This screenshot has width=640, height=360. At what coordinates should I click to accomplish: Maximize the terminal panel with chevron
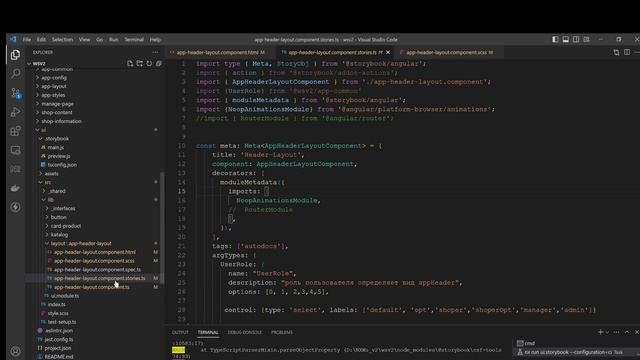(x=627, y=332)
